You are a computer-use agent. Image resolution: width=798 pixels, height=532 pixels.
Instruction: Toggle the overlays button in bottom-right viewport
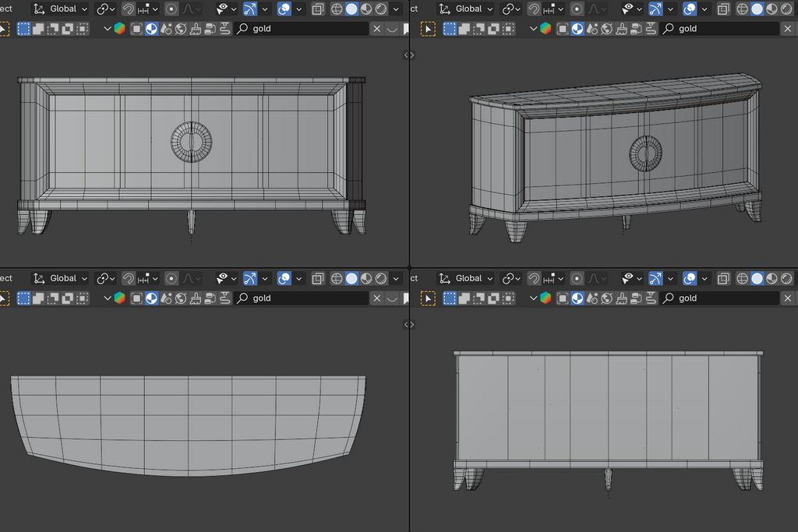[690, 278]
